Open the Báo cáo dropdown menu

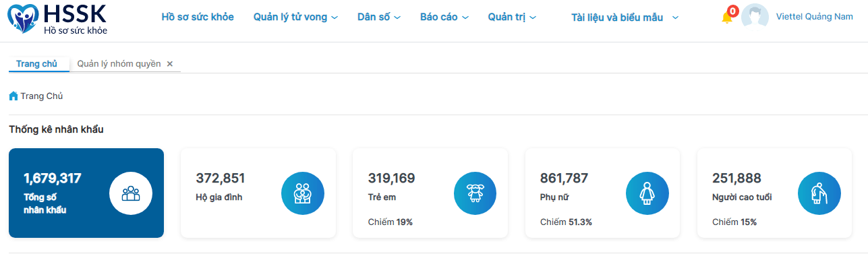(x=444, y=17)
